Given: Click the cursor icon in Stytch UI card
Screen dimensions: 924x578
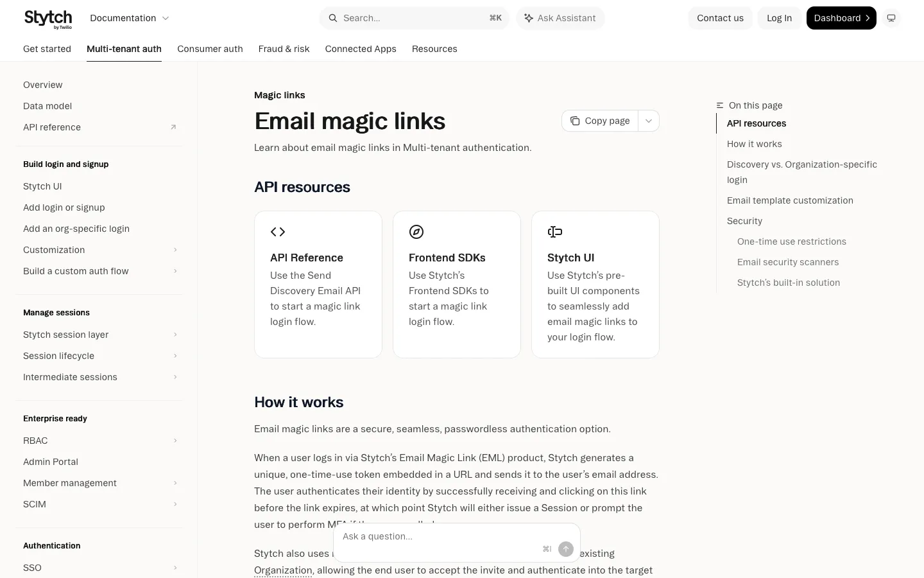Looking at the screenshot, I should [555, 232].
